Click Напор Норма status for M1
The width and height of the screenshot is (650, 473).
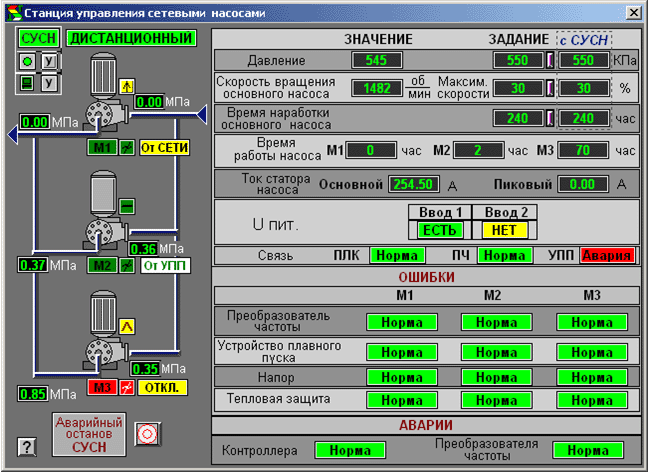tap(402, 378)
